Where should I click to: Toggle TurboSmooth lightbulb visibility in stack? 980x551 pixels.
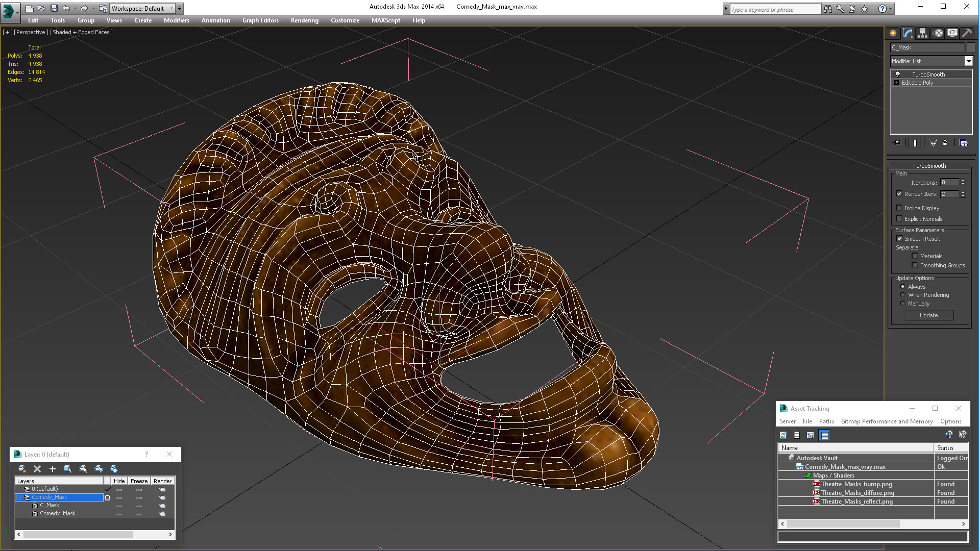pos(898,74)
